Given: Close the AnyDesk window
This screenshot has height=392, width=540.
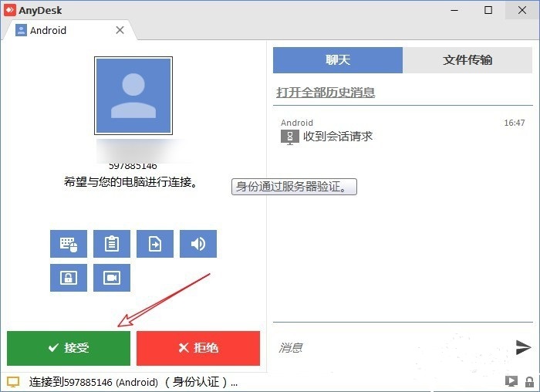Looking at the screenshot, I should click(x=522, y=10).
